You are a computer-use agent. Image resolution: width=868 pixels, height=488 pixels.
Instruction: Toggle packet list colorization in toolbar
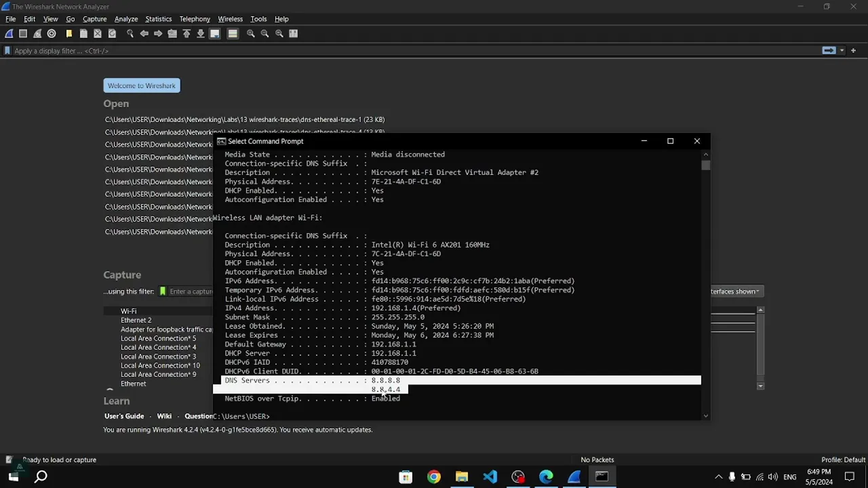[x=233, y=33]
